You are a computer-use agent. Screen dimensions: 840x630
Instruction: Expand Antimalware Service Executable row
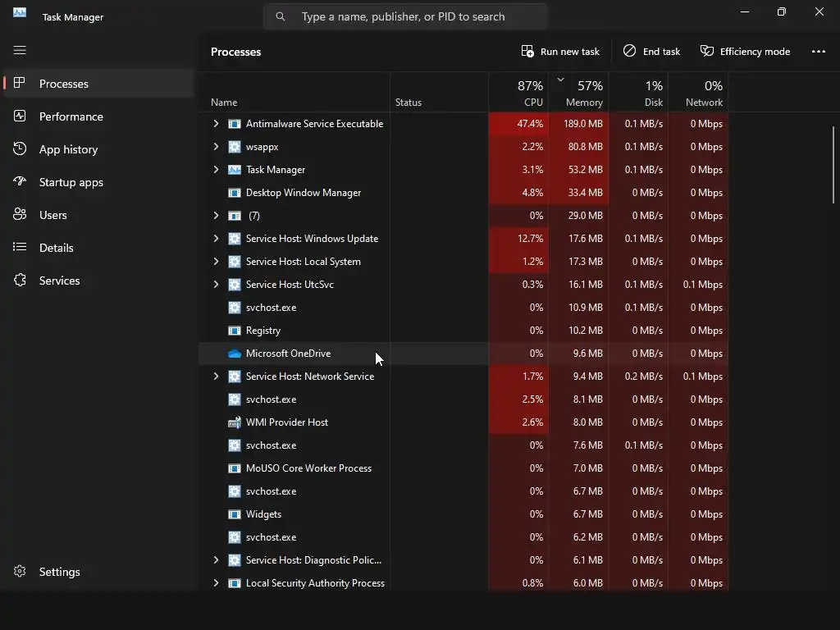(216, 124)
